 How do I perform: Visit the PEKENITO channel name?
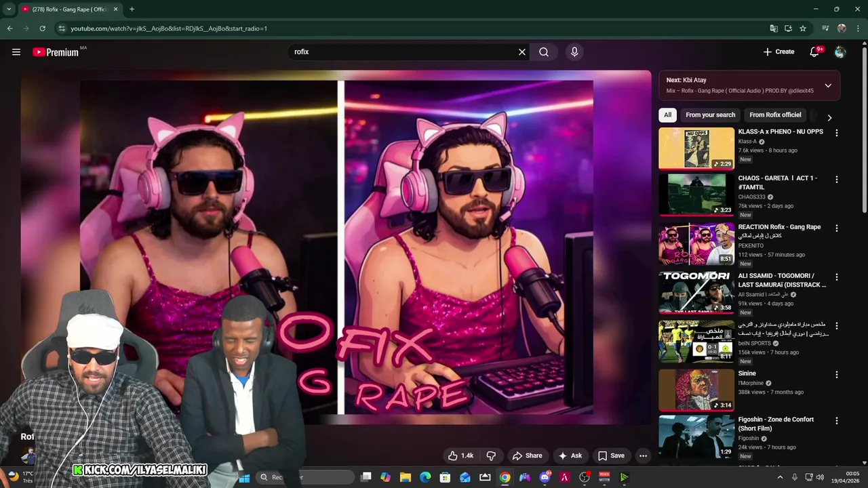coord(751,246)
